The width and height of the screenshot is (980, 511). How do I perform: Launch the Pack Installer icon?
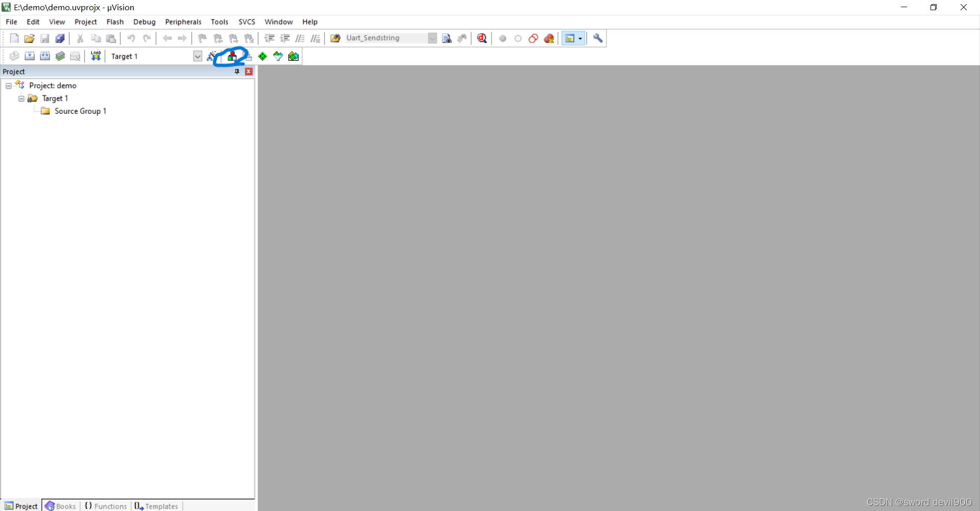click(293, 56)
